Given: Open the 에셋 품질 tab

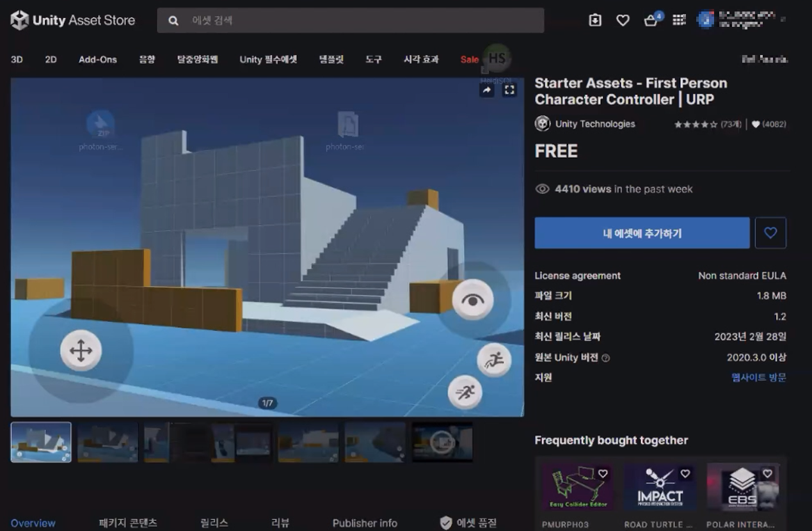Looking at the screenshot, I should tap(468, 523).
